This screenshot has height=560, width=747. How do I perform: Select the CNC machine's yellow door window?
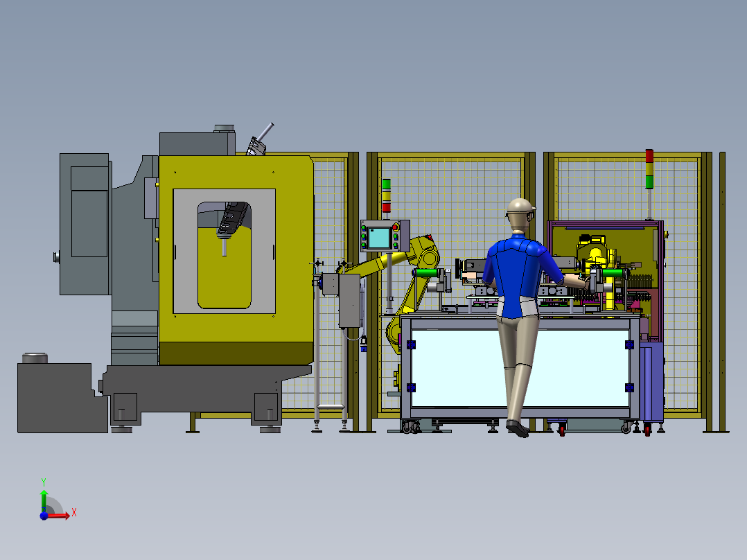click(x=225, y=255)
